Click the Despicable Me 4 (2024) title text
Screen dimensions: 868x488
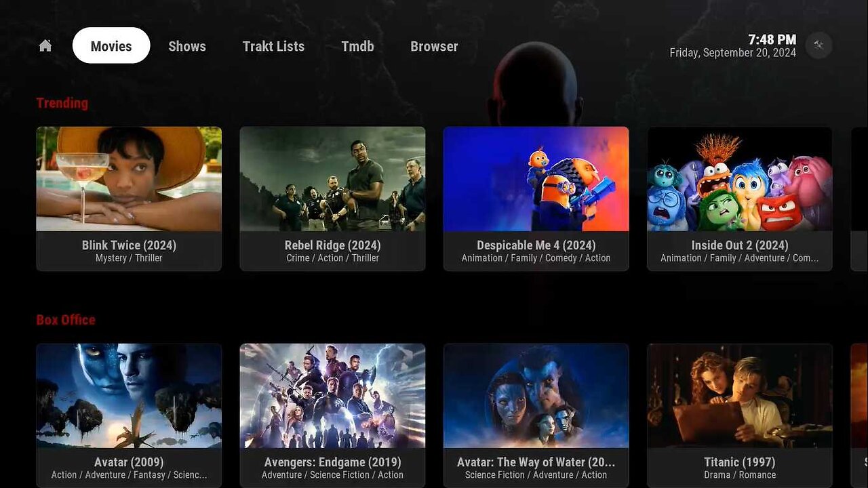536,245
